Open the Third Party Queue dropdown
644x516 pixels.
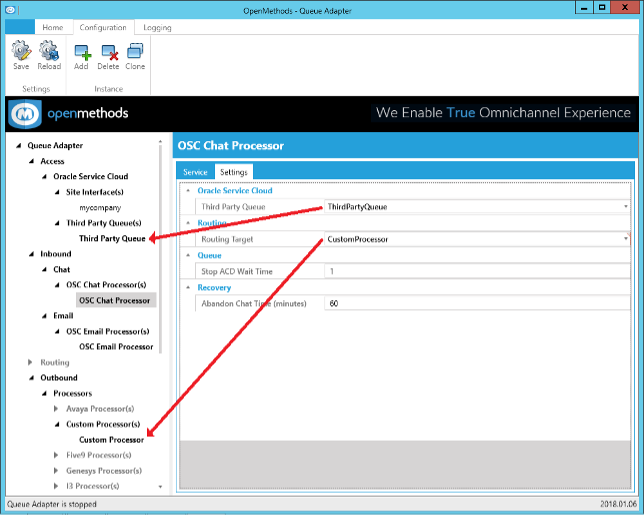(626, 207)
